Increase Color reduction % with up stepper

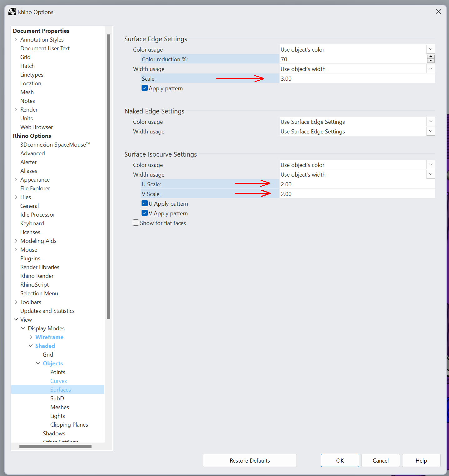point(431,57)
